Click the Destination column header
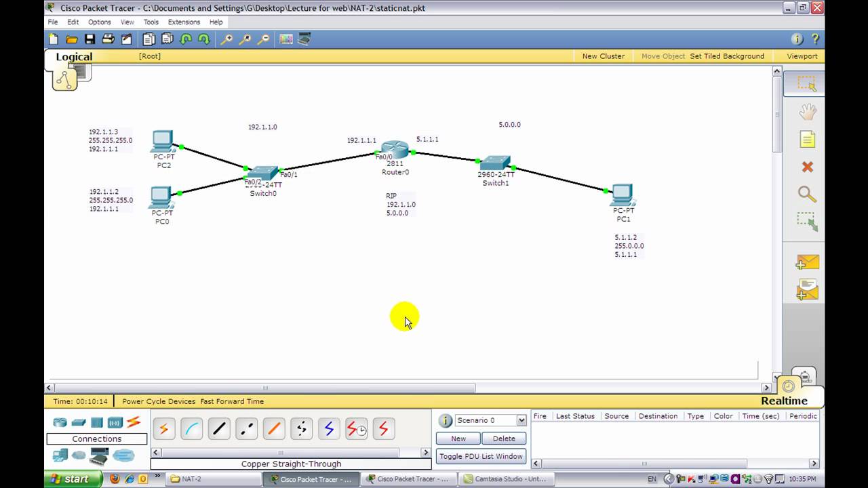The image size is (868, 488). tap(658, 416)
